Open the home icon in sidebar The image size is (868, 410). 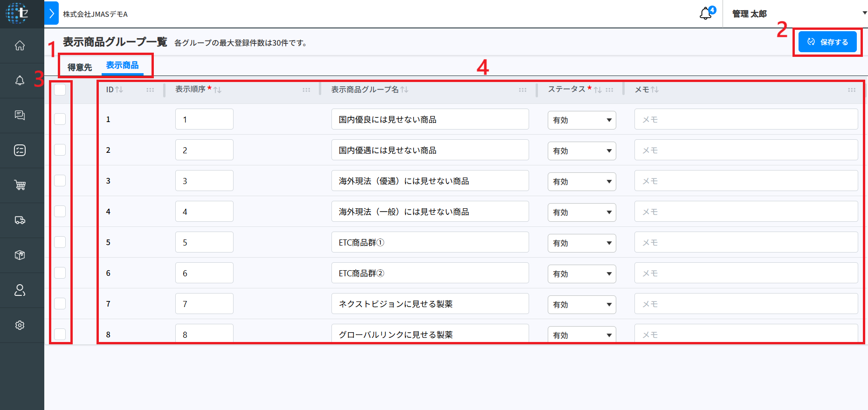click(x=20, y=46)
